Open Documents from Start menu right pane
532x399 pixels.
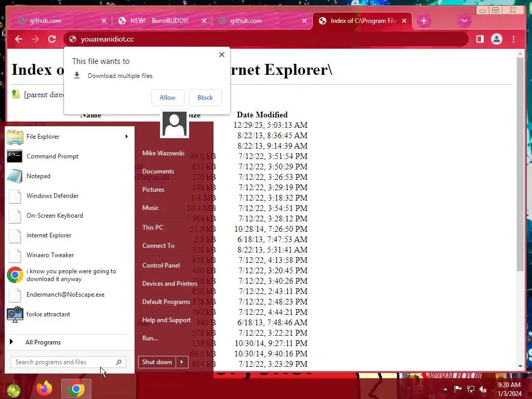tap(158, 171)
